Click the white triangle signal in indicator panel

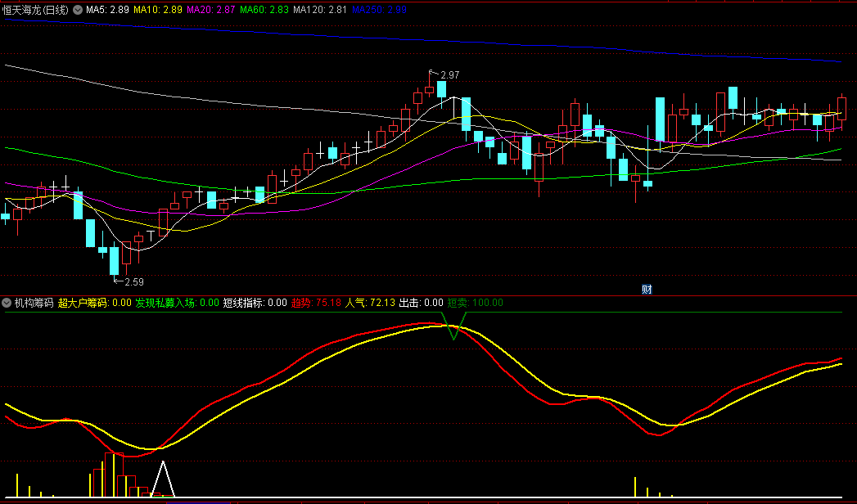tap(162, 479)
